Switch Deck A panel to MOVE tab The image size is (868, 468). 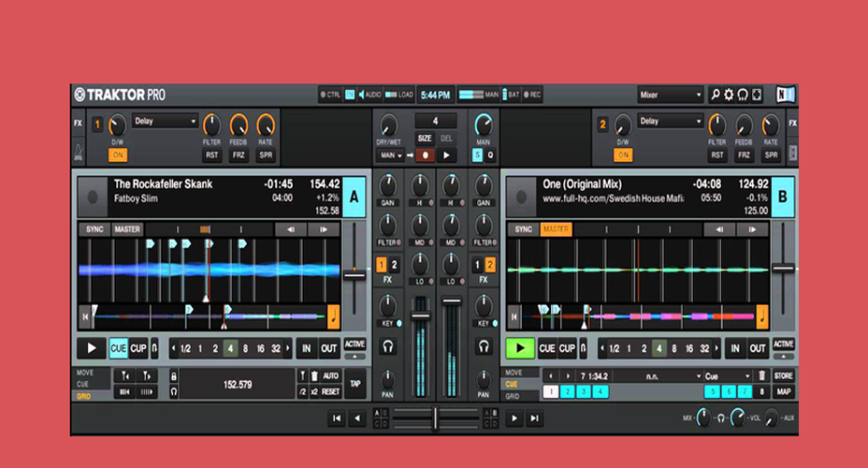coord(85,373)
